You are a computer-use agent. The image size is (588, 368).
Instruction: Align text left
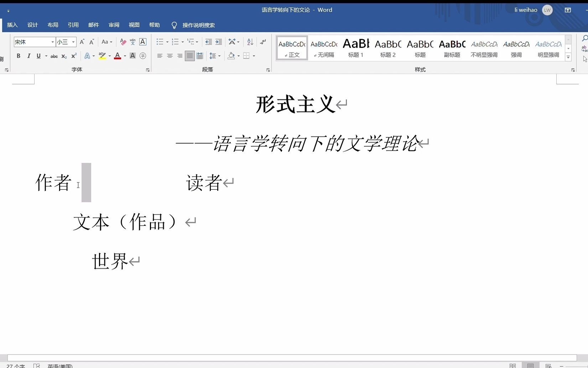[x=160, y=56]
